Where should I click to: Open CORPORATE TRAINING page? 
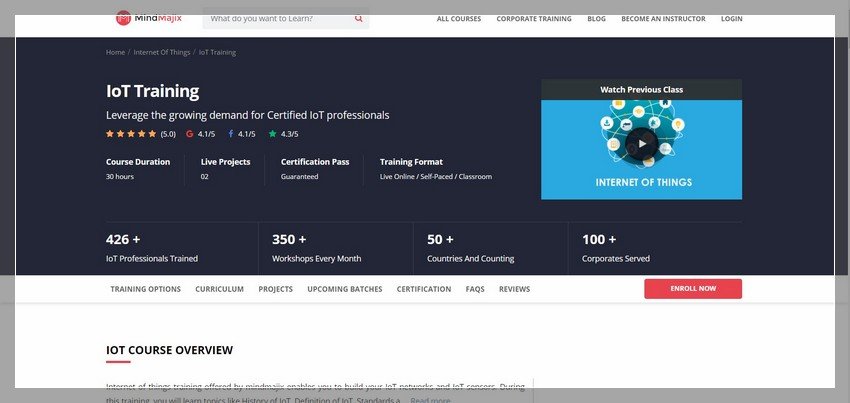(534, 19)
